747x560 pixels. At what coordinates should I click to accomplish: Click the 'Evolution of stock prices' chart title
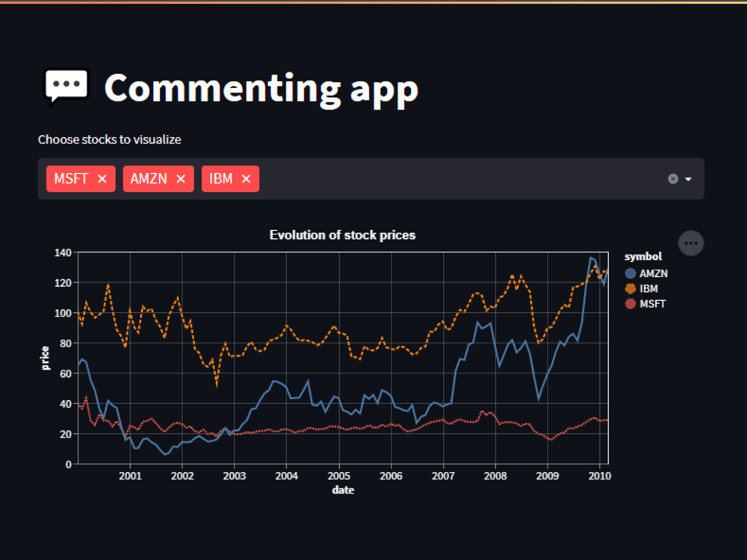(343, 234)
